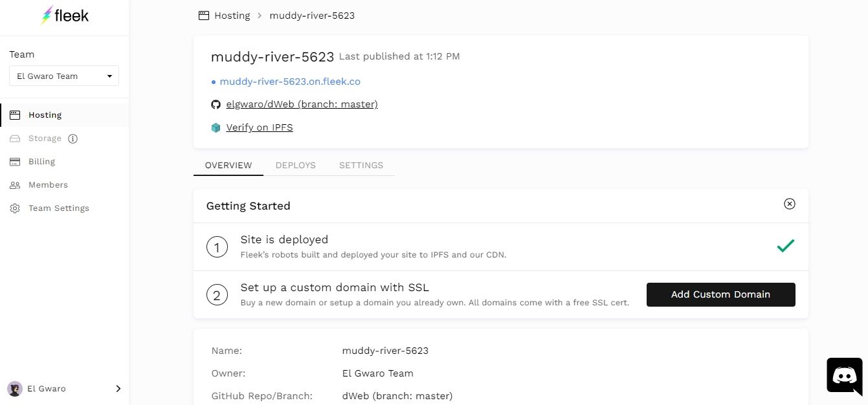Image resolution: width=868 pixels, height=405 pixels.
Task: Click the Hosting breadcrumb icon
Action: click(204, 16)
